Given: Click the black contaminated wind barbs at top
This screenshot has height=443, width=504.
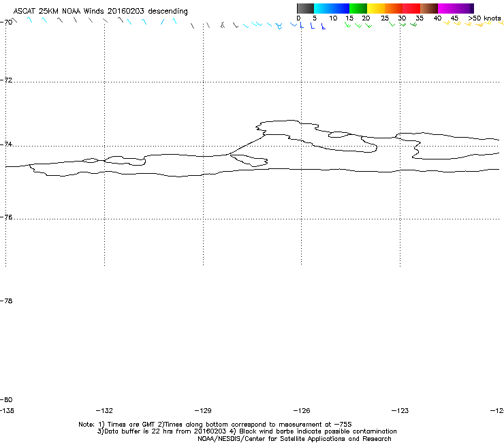Looking at the screenshot, I should point(218,25).
